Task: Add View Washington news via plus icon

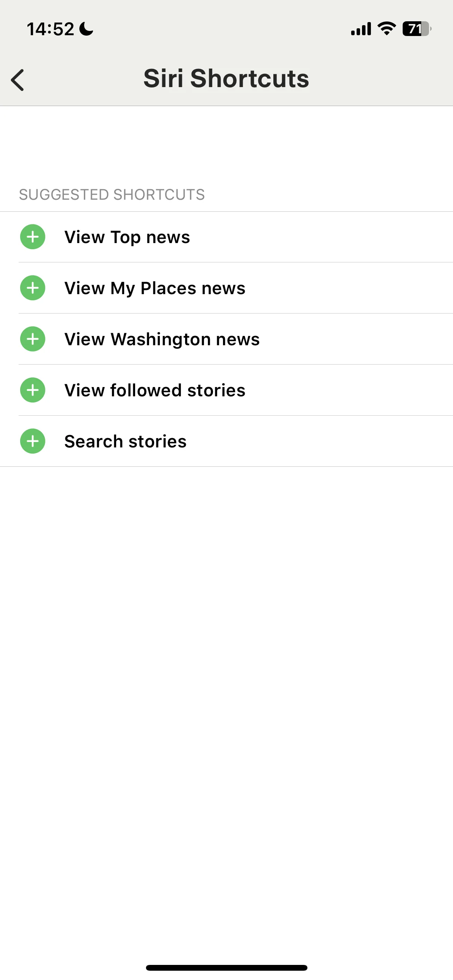Action: 33,339
